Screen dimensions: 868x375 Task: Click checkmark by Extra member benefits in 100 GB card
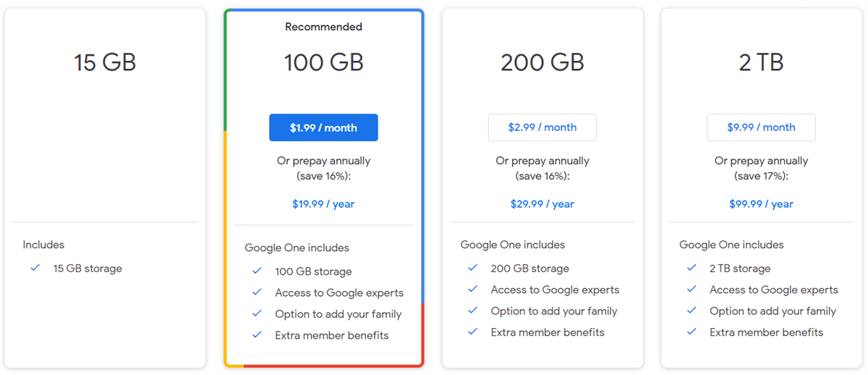257,334
